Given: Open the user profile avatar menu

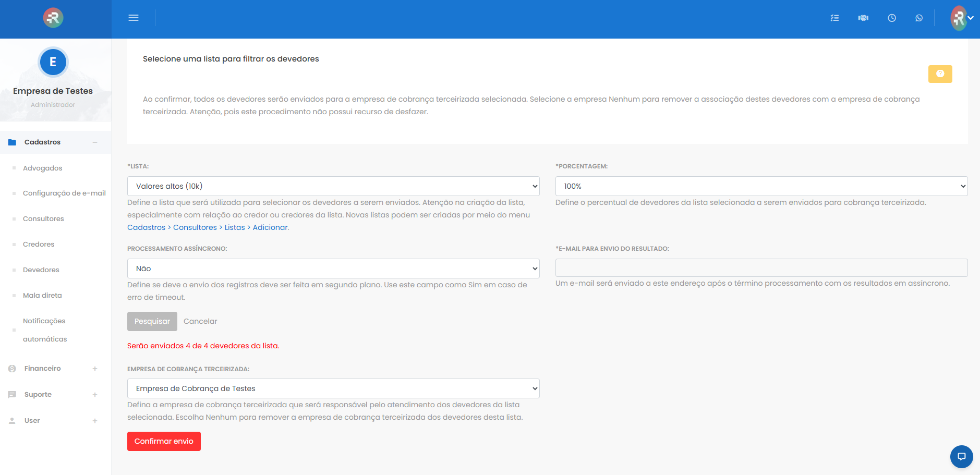Looking at the screenshot, I should click(x=961, y=18).
